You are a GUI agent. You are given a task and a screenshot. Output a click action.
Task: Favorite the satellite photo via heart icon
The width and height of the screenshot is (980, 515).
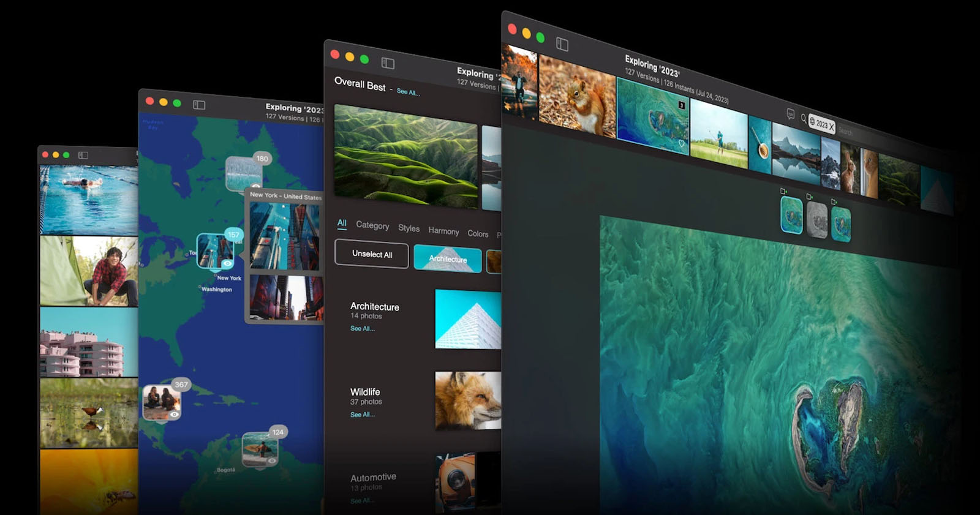pyautogui.click(x=681, y=144)
